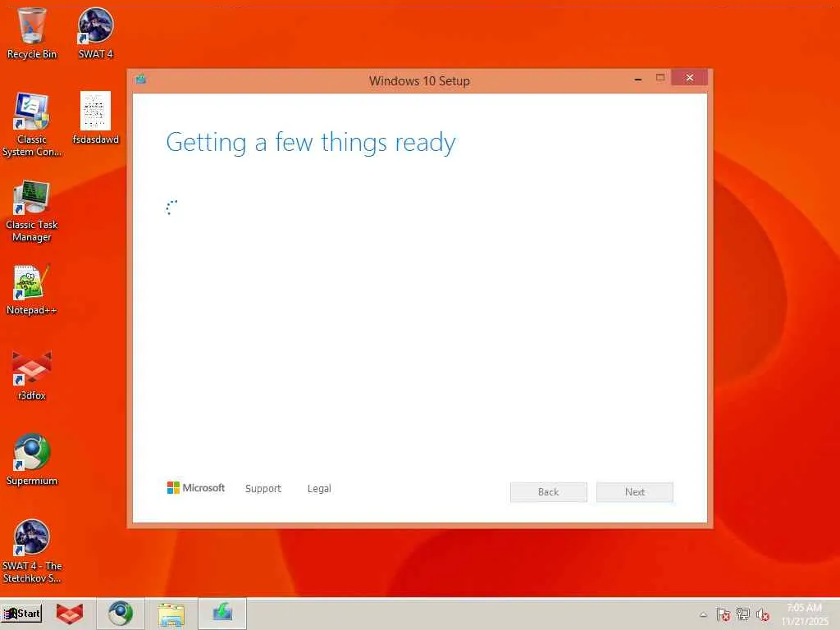Open the network tray icon
This screenshot has width=840, height=630.
click(743, 614)
